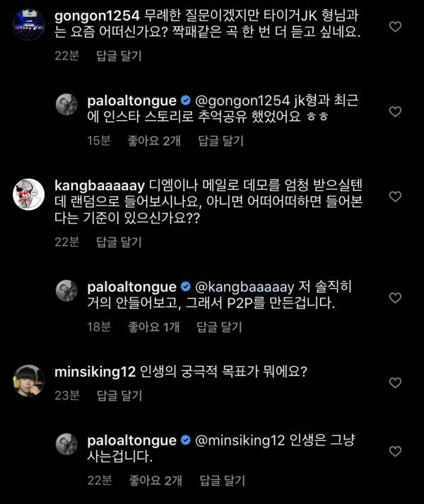Reply to kangbaaaaay's comment via 답글 달기

coord(118,242)
